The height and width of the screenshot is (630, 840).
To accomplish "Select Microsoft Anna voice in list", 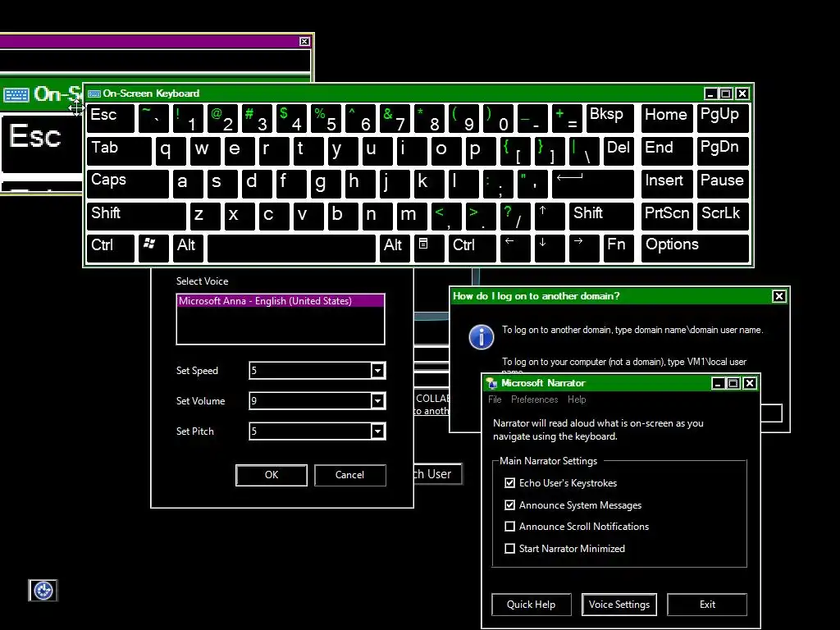I will tap(281, 301).
